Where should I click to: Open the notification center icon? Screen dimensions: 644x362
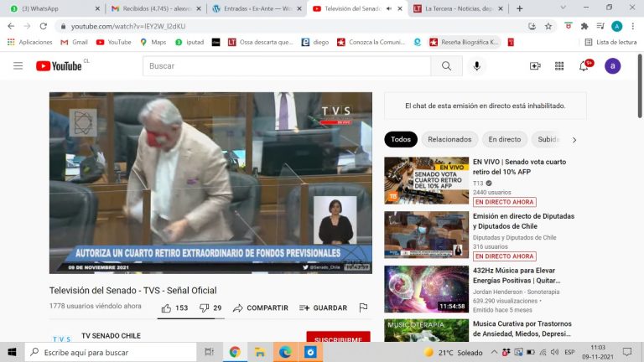[x=627, y=352]
